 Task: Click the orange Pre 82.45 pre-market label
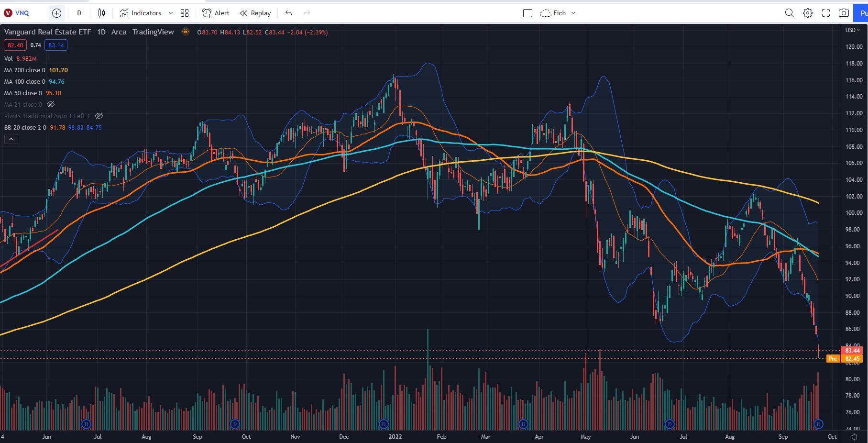pyautogui.click(x=845, y=359)
